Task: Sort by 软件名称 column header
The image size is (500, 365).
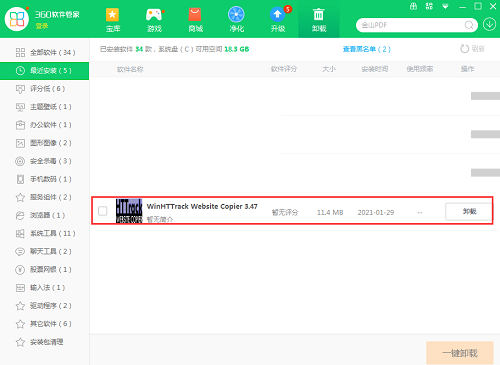Action: pyautogui.click(x=130, y=69)
